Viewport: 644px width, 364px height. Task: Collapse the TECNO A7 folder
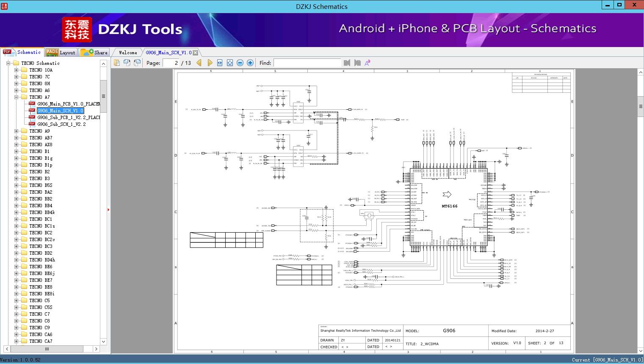(16, 97)
